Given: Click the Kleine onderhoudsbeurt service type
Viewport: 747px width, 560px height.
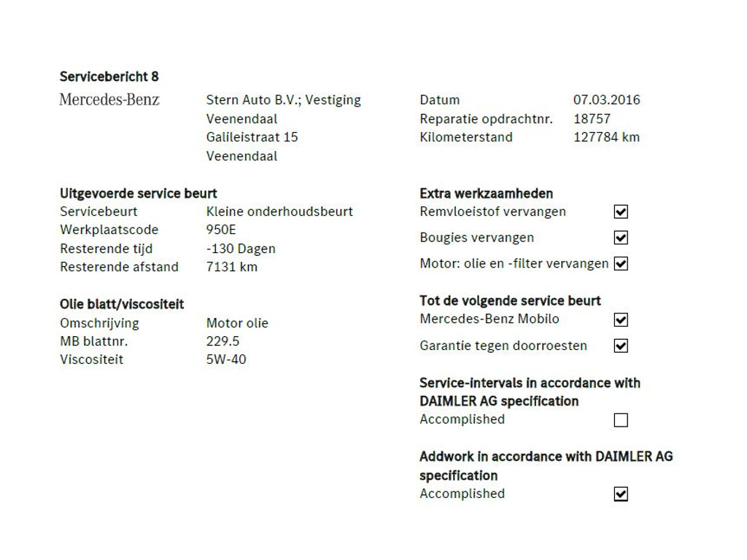Looking at the screenshot, I should point(279,211).
